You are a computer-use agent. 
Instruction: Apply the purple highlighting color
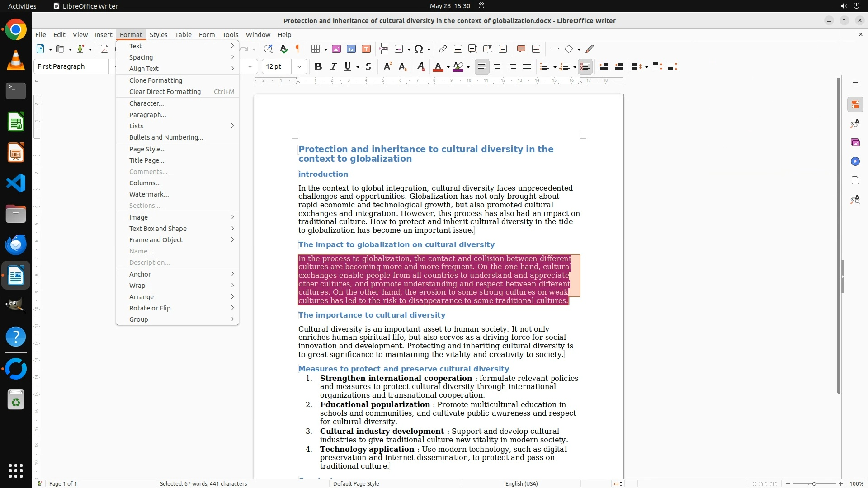(458, 66)
